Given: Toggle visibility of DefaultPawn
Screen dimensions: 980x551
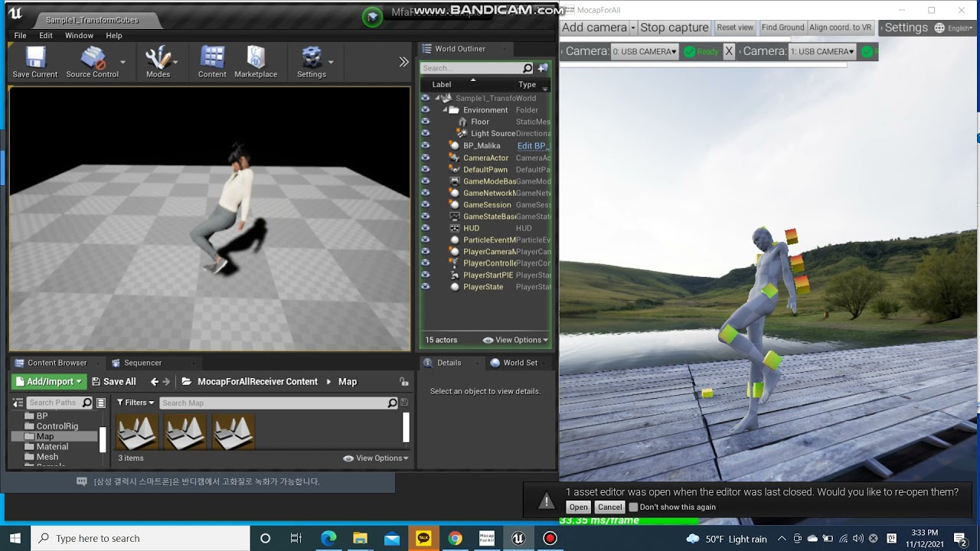Looking at the screenshot, I should click(425, 169).
